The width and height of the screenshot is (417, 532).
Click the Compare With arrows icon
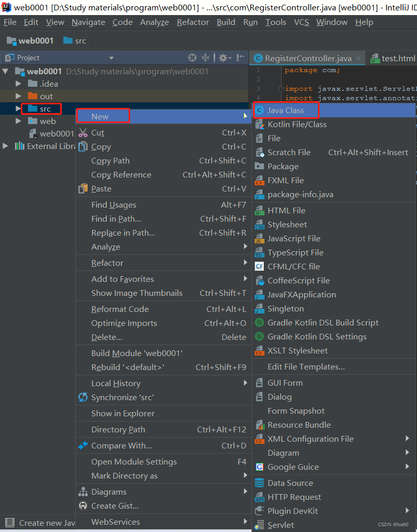click(82, 445)
